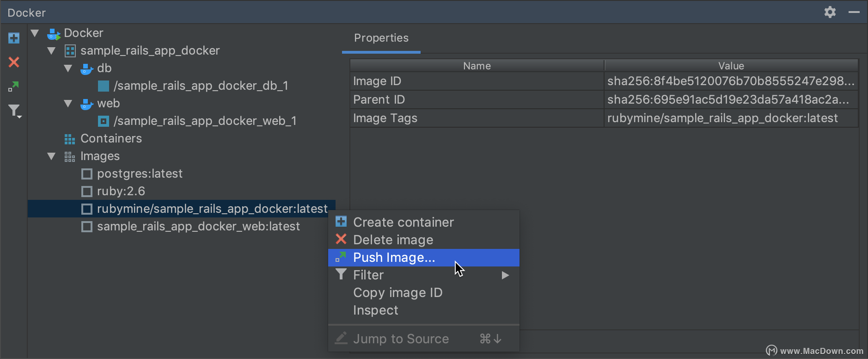Click the sample_rails_app_docker_web:latest image icon
The height and width of the screenshot is (359, 868).
pyautogui.click(x=86, y=227)
